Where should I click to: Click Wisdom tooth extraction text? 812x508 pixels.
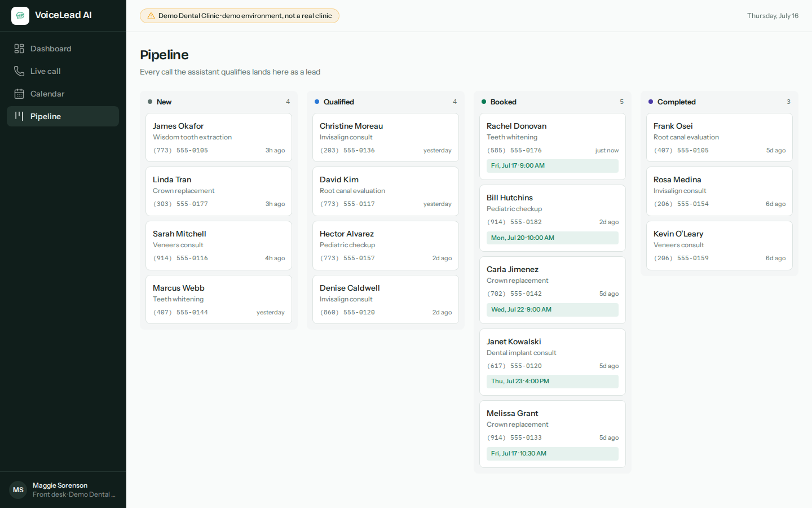pyautogui.click(x=192, y=137)
